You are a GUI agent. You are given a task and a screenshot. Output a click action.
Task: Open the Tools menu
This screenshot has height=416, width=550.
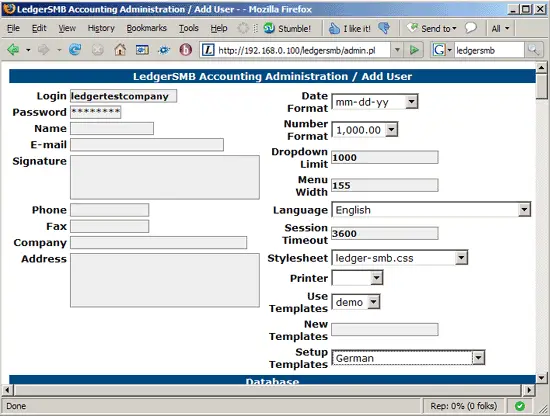point(189,28)
